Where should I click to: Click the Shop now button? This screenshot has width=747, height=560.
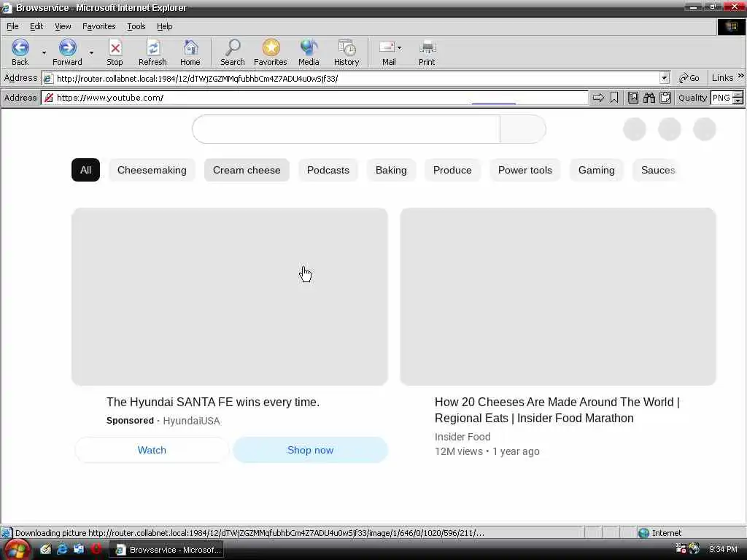point(310,450)
